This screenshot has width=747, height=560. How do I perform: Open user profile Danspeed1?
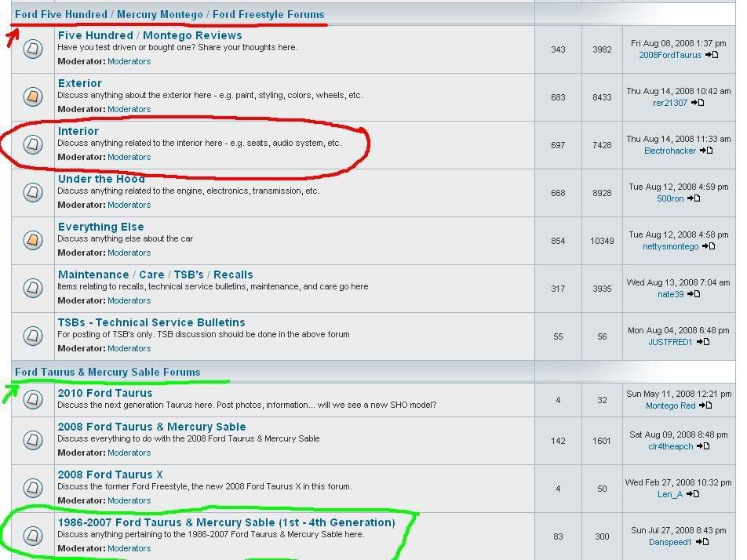click(670, 543)
